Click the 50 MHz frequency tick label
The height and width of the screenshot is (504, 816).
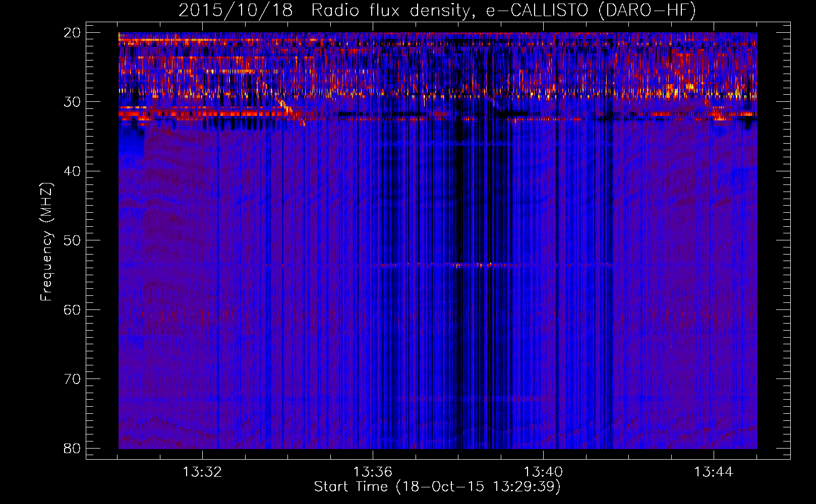coord(72,240)
